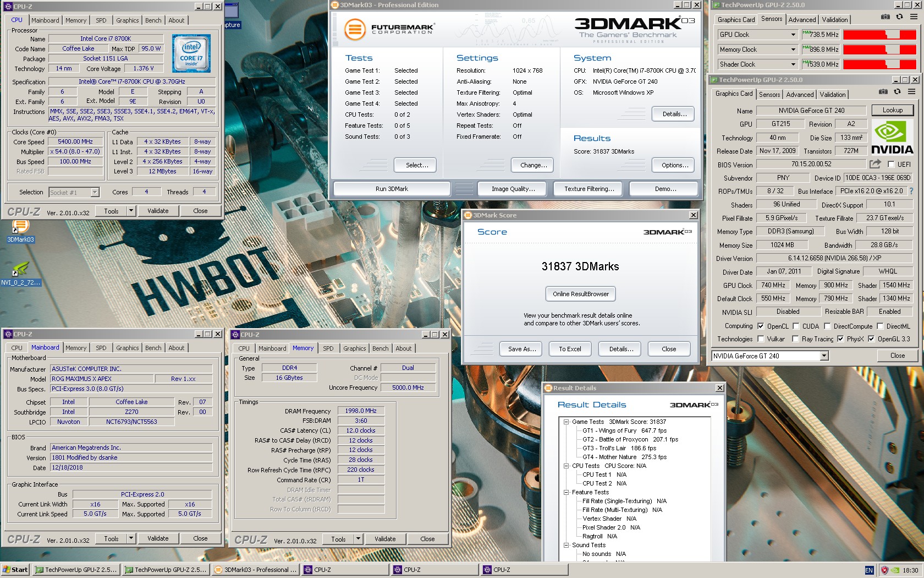Open Graphics tab in CPU-Z CPU window

pos(127,20)
